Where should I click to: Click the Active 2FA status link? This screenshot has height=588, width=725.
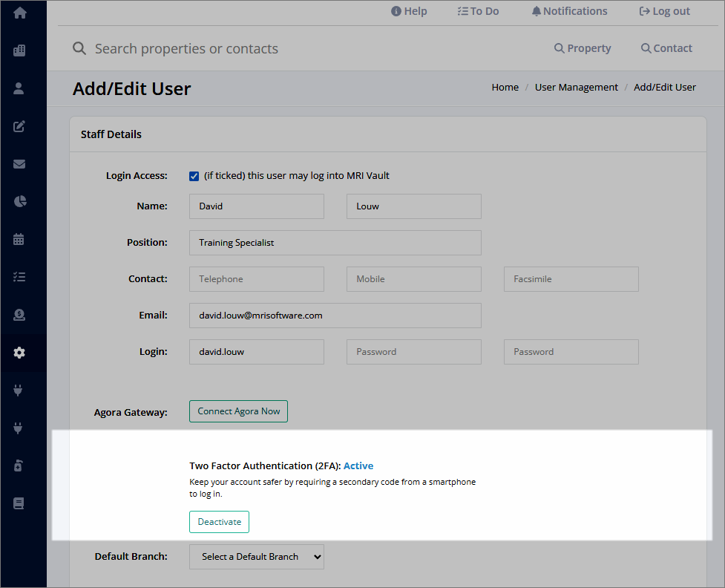(x=358, y=465)
